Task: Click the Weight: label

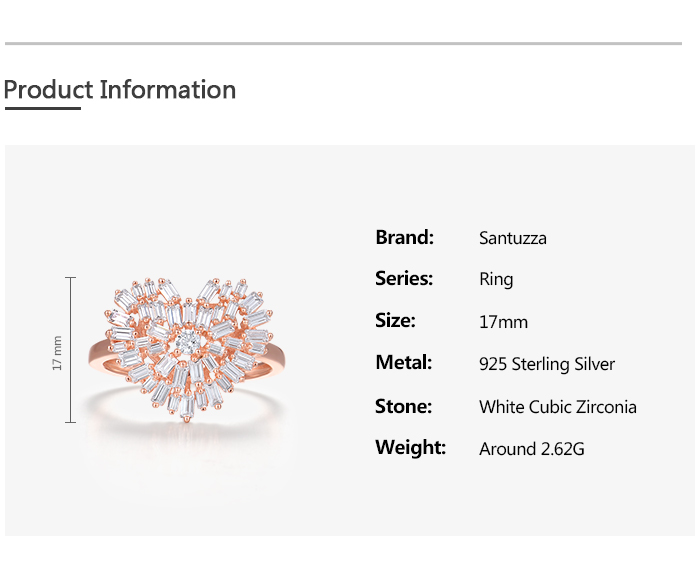Action: 410,448
